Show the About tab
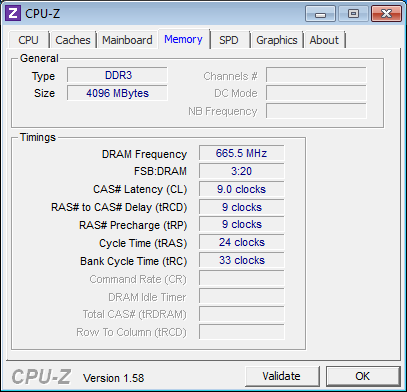The image size is (407, 392). [324, 40]
